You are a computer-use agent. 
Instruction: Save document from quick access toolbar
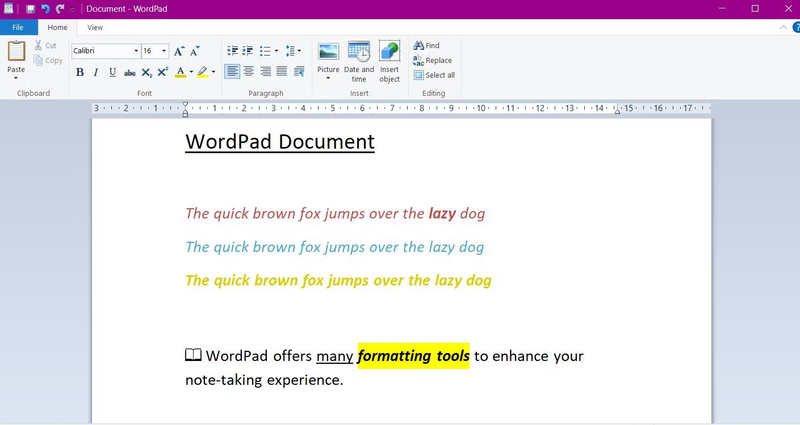31,9
